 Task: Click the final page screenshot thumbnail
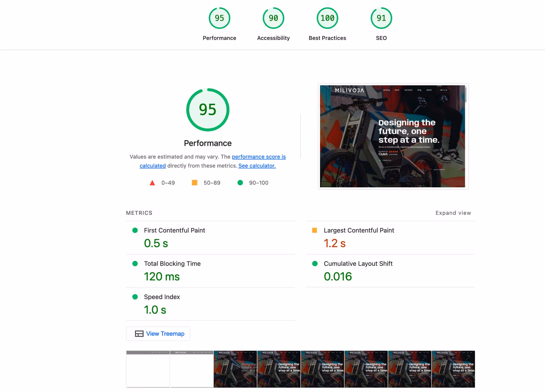pyautogui.click(x=393, y=136)
